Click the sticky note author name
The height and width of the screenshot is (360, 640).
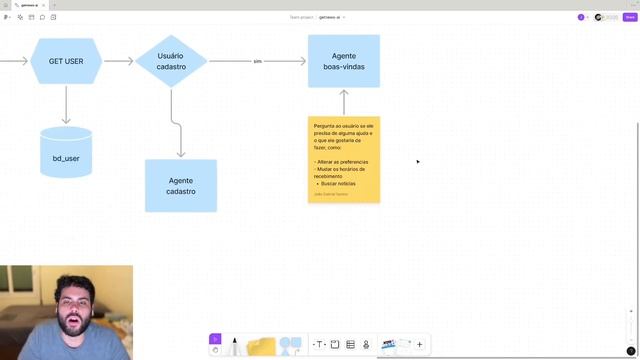tap(331, 194)
